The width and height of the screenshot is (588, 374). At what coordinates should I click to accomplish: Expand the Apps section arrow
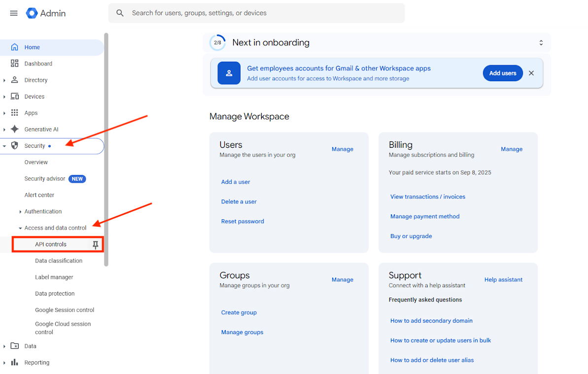pos(4,113)
